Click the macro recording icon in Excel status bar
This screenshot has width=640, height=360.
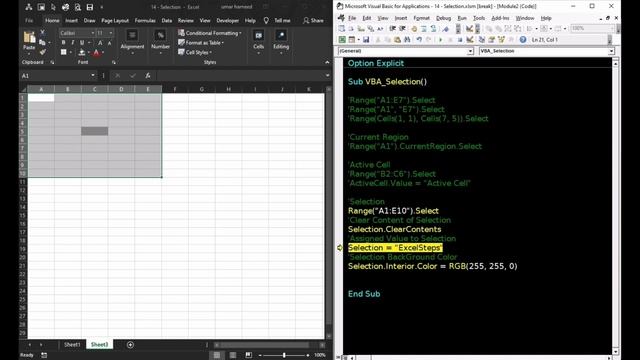44,355
